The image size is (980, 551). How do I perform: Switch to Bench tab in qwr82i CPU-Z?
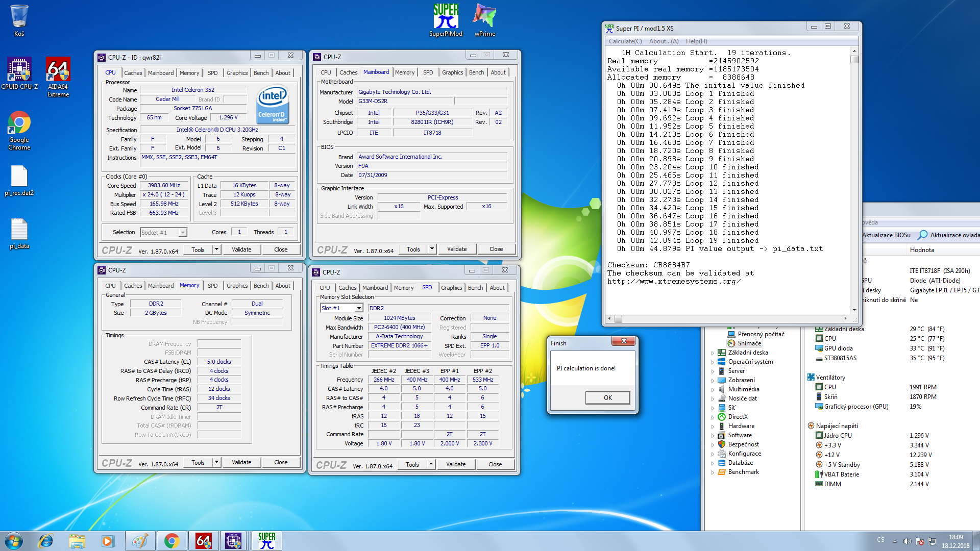coord(261,73)
